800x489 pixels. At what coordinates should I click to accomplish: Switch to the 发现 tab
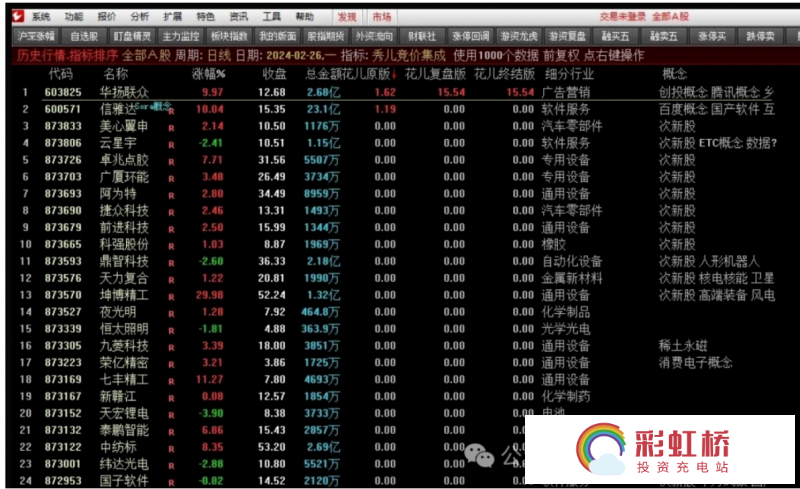pos(346,17)
